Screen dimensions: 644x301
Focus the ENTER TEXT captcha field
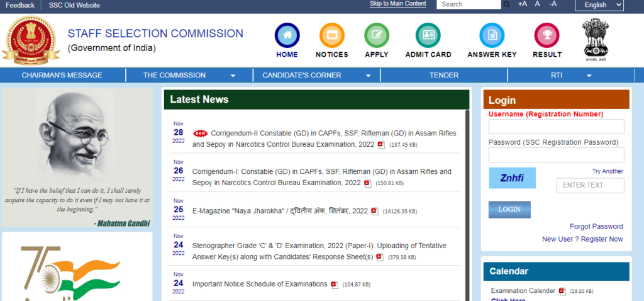(590, 186)
